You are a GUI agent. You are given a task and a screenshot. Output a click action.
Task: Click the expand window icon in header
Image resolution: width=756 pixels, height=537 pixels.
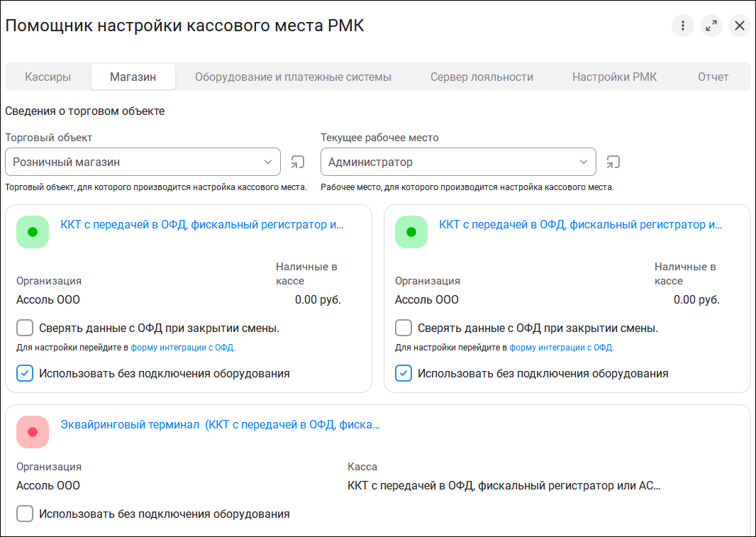click(x=711, y=26)
